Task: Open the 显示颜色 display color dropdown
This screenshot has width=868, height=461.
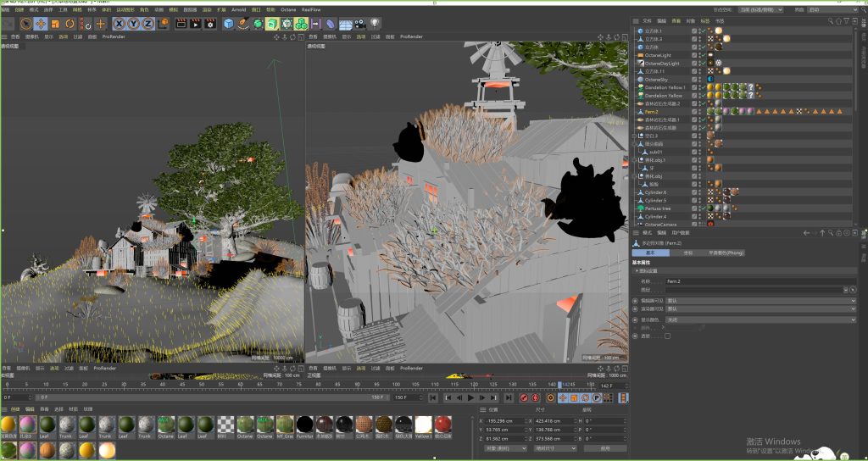Action: point(760,319)
